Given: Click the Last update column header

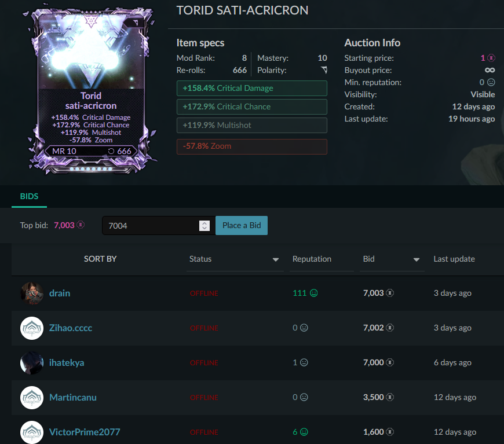Looking at the screenshot, I should point(454,259).
